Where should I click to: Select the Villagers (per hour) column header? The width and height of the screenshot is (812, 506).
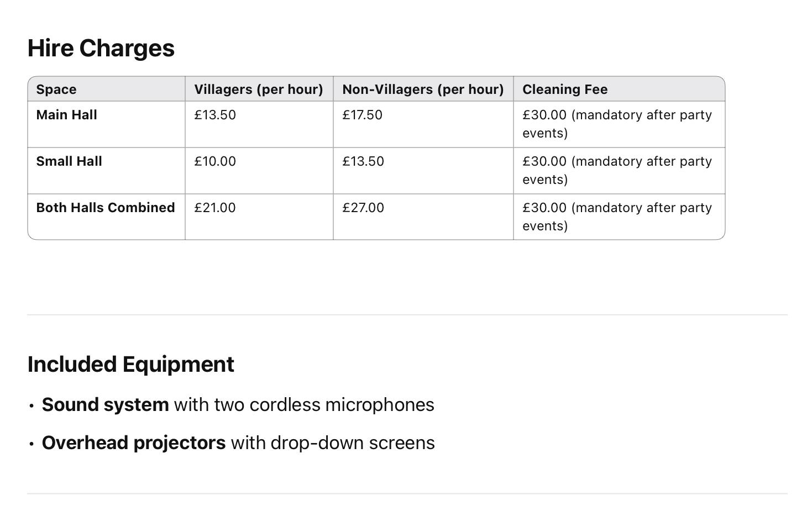(x=259, y=89)
